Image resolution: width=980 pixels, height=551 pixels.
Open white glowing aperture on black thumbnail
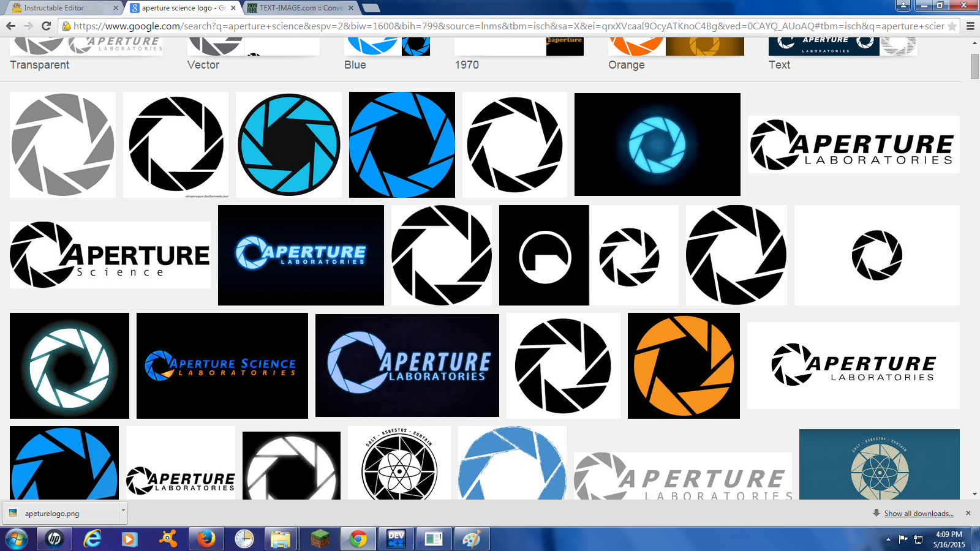(69, 365)
